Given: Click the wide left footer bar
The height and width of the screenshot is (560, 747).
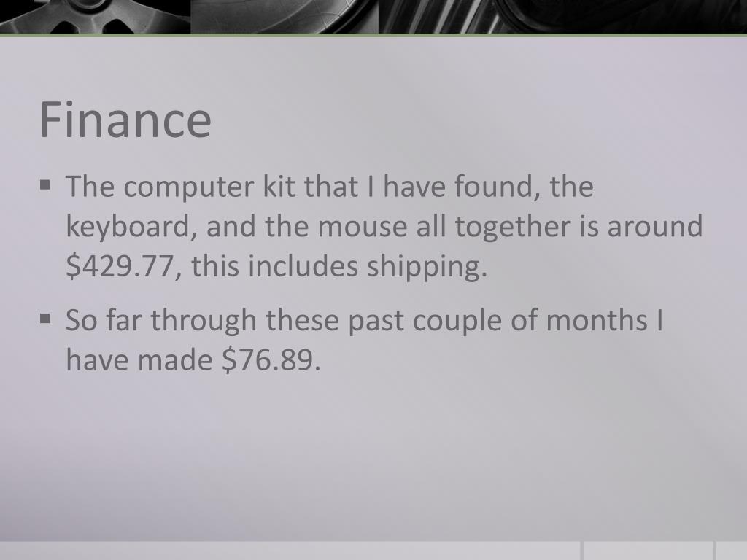Looking at the screenshot, I should click(290, 551).
